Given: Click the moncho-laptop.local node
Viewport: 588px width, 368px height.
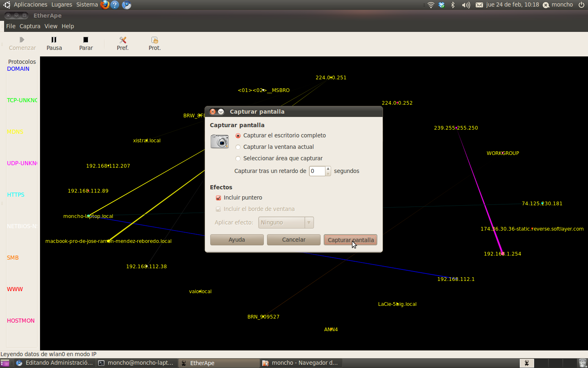Looking at the screenshot, I should (88, 216).
